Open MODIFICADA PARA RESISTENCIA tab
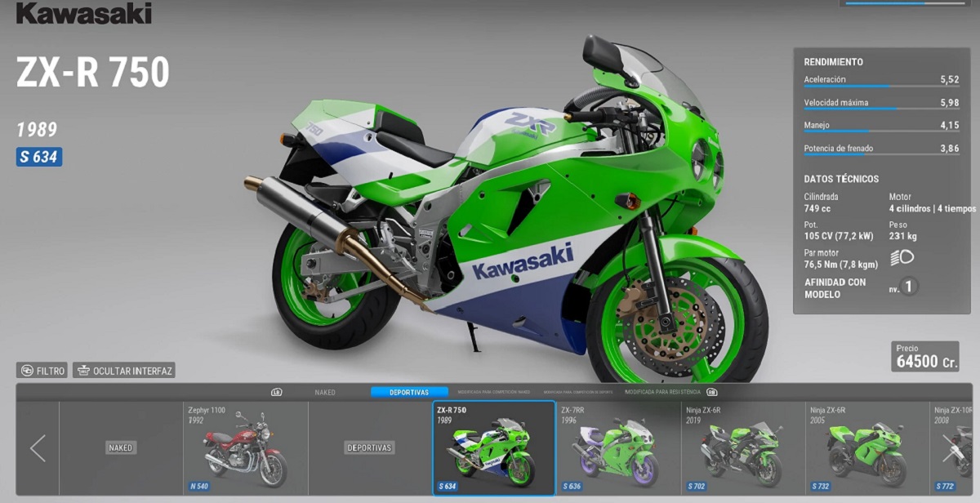This screenshot has width=980, height=503. click(663, 392)
